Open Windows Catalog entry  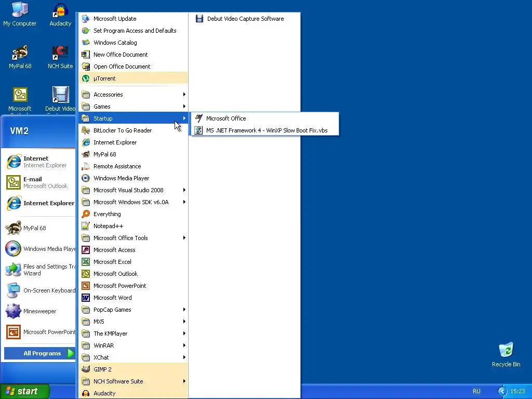[x=133, y=43]
